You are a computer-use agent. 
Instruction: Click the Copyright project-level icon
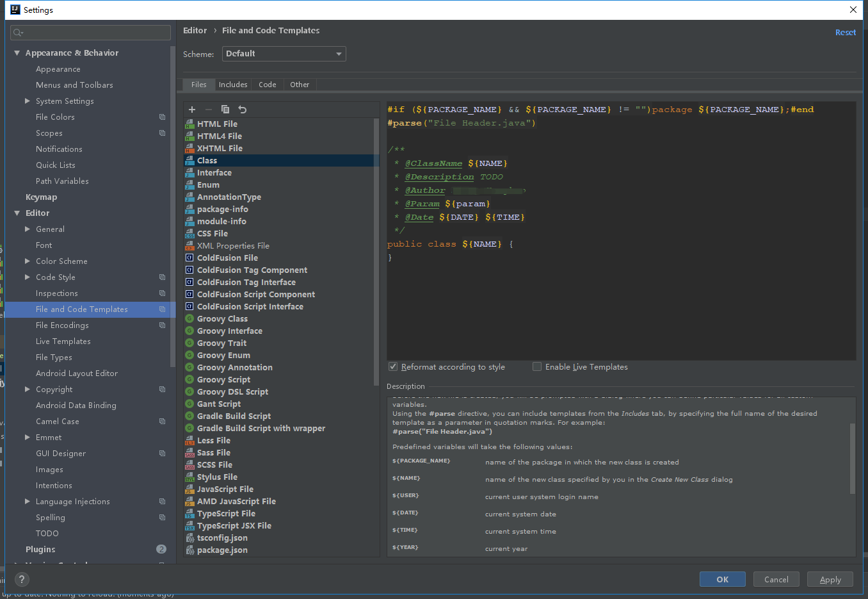coord(162,390)
